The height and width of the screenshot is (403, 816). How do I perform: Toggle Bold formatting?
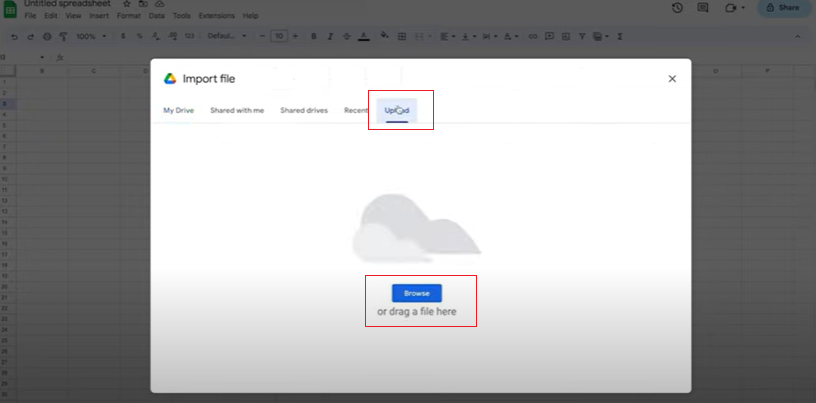[x=314, y=36]
